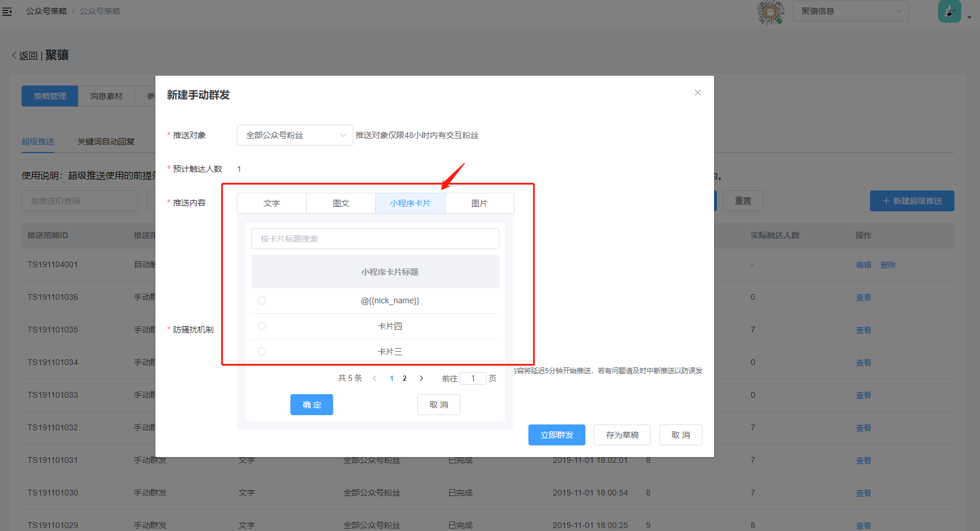Click 存为草稿 to save draft

pyautogui.click(x=622, y=435)
